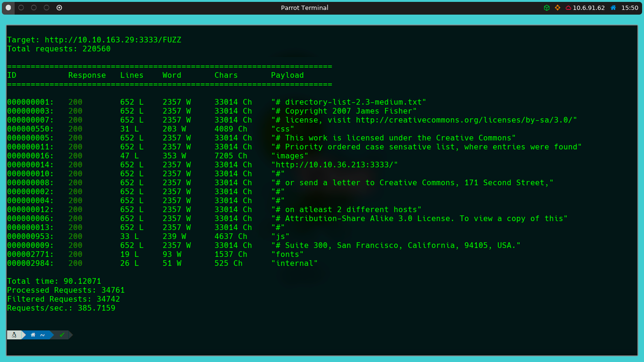Click the 7205 Ch value

coord(231,156)
